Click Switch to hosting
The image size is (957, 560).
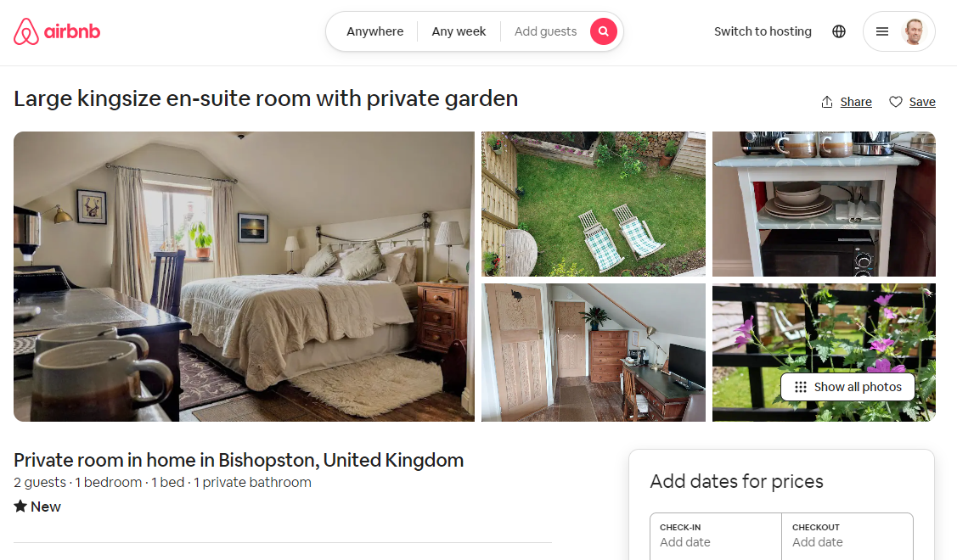pyautogui.click(x=763, y=31)
